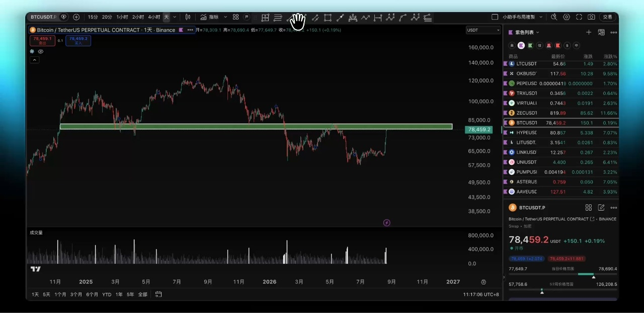Select the 美 list filter circle
Viewport: 644px width, 313px height.
(x=512, y=45)
